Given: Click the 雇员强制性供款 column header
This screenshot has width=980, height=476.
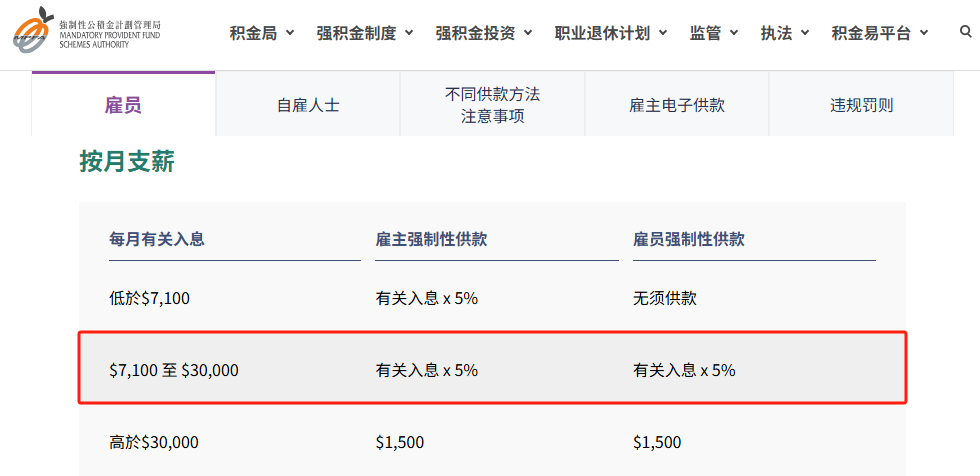Looking at the screenshot, I should coord(689,240).
